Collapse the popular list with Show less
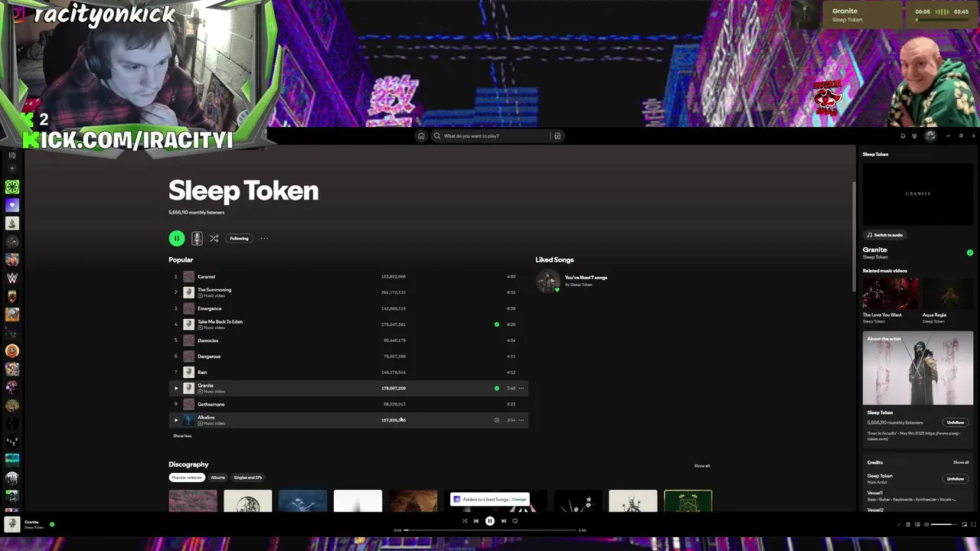Viewport: 980px width, 551px height. (182, 436)
